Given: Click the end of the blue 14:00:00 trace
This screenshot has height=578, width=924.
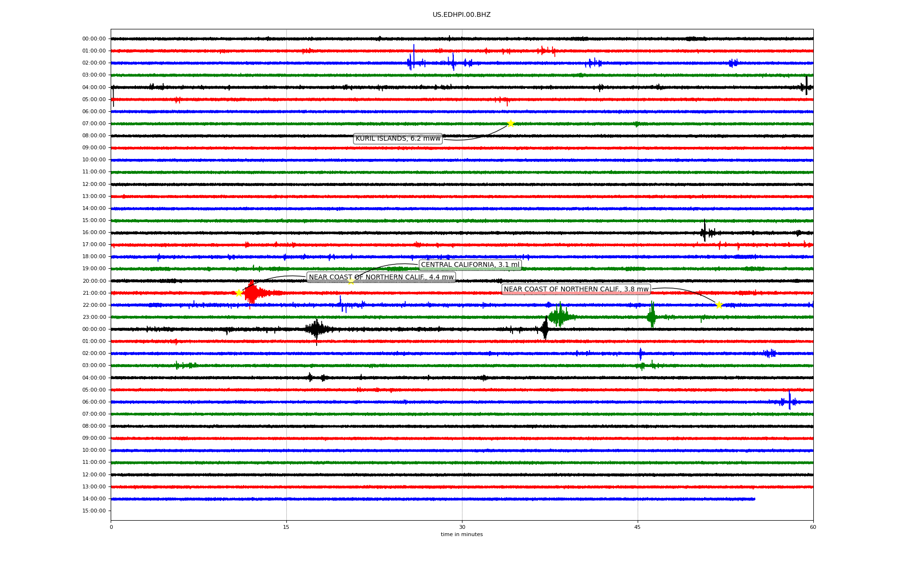Looking at the screenshot, I should 754,499.
